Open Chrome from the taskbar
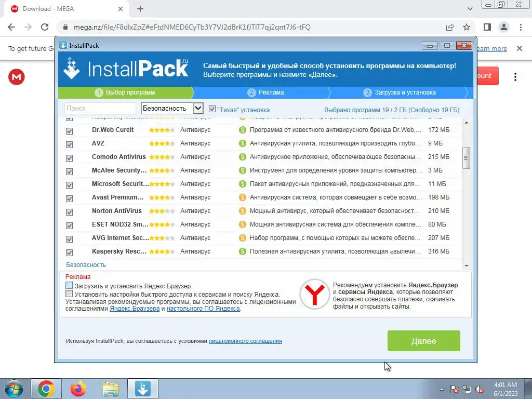This screenshot has width=532, height=399. coord(46,389)
